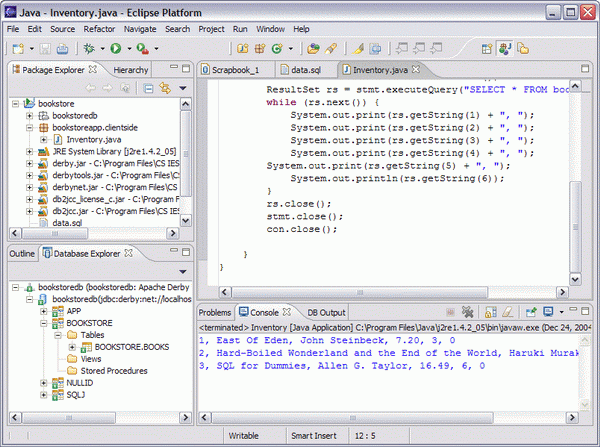
Task: Click Package Explorer scroll right arrow
Action: 173,233
